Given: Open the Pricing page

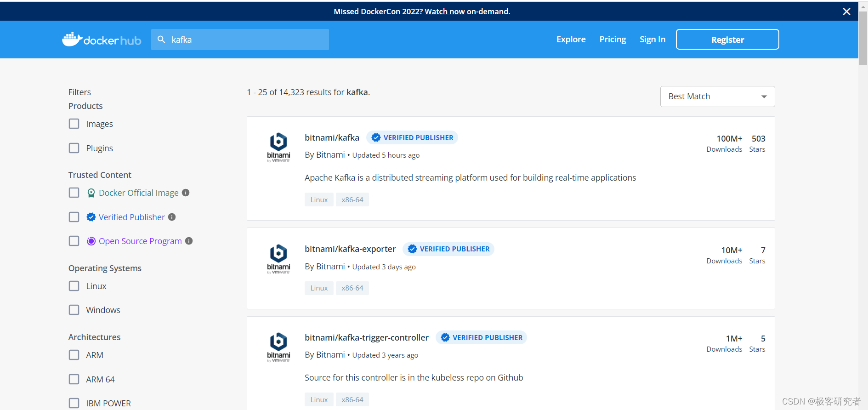Looking at the screenshot, I should point(613,40).
